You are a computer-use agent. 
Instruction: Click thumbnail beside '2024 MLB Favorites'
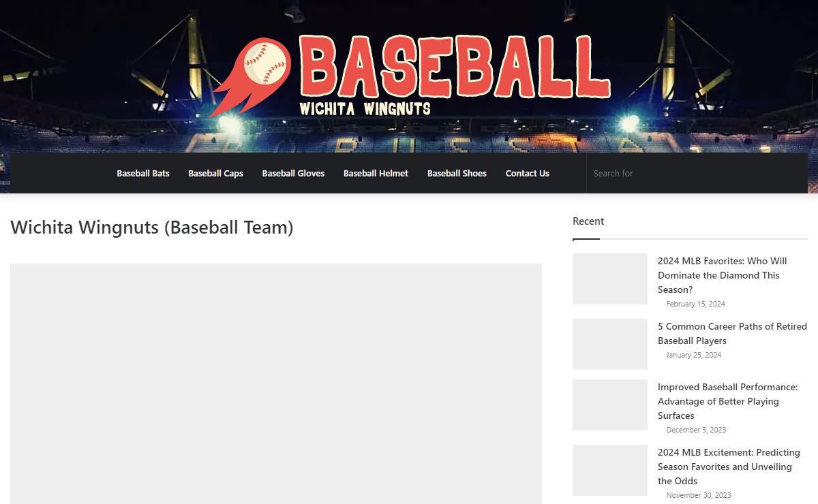click(x=610, y=279)
